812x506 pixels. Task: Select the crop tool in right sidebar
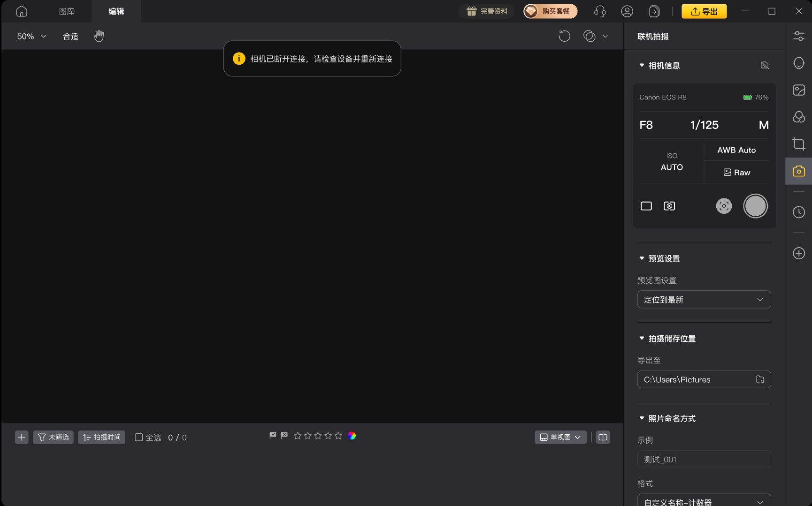tap(798, 144)
